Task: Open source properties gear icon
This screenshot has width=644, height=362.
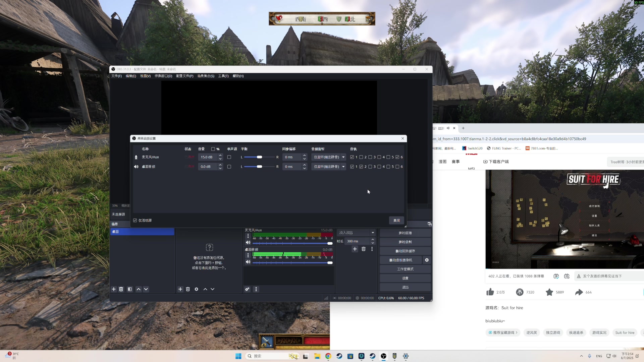Action: [197, 289]
